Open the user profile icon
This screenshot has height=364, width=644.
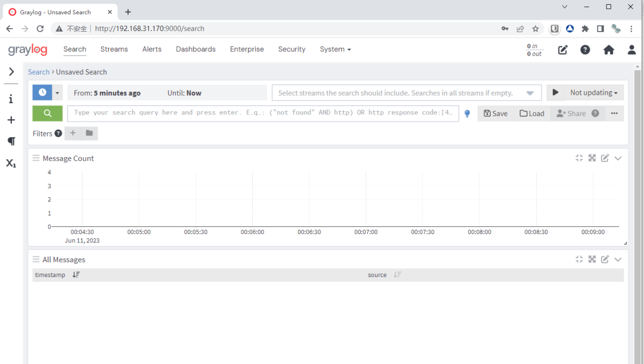(x=631, y=49)
